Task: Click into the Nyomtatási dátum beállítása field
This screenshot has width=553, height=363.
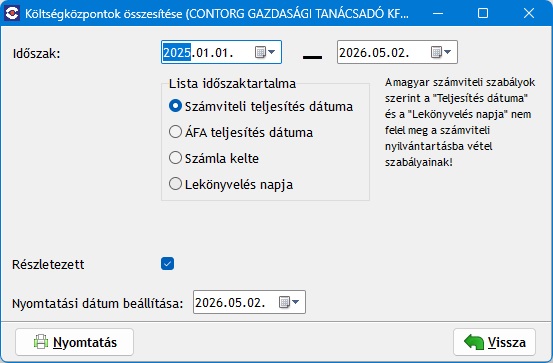Action: [x=249, y=302]
